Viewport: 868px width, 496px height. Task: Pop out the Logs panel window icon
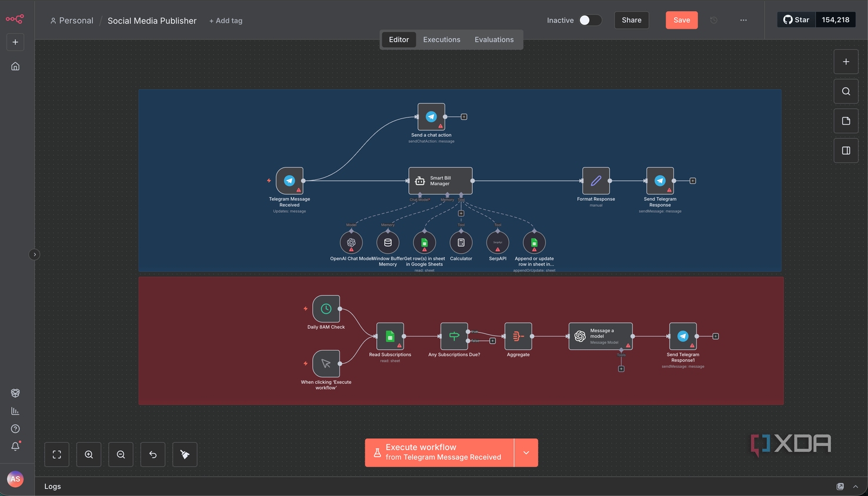tap(840, 487)
